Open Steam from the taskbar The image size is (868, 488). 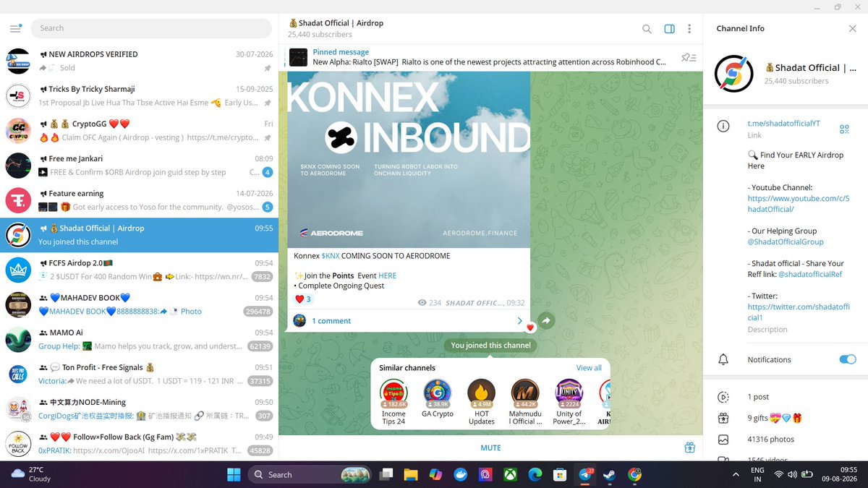[610, 474]
